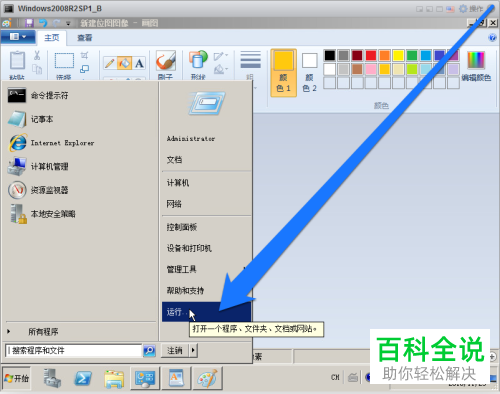This screenshot has height=394, width=500.
Task: Pick the pink color swatch
Action: (371, 69)
